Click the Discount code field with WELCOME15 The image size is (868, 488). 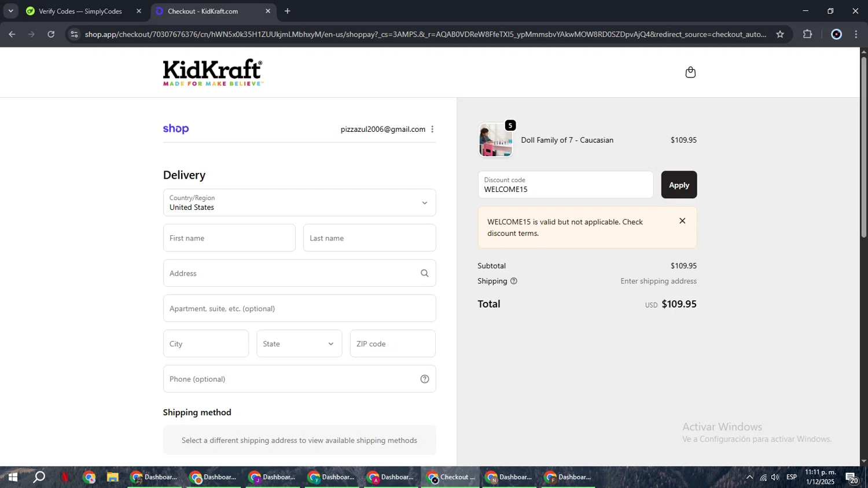pyautogui.click(x=565, y=184)
